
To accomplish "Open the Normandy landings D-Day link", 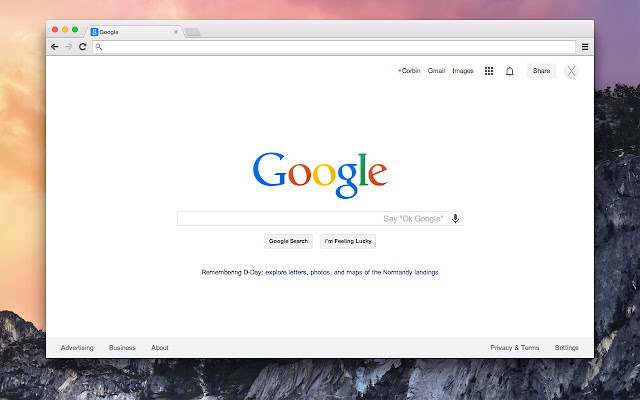I will 352,272.
